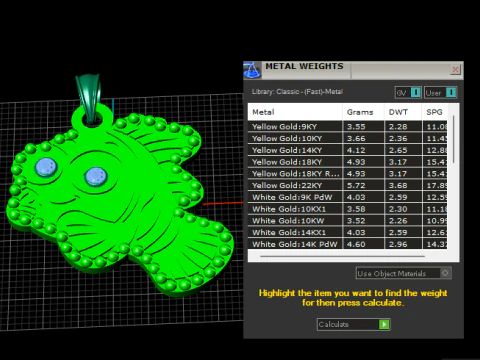Image resolution: width=480 pixels, height=360 pixels.
Task: Click the 3.68 DWT value
Action: 398,185
